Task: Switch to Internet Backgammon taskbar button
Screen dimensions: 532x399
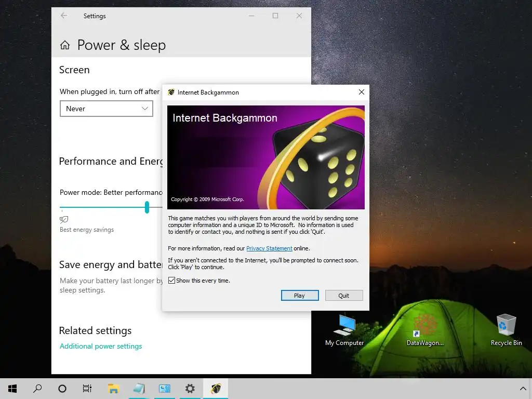Action: tap(216, 389)
